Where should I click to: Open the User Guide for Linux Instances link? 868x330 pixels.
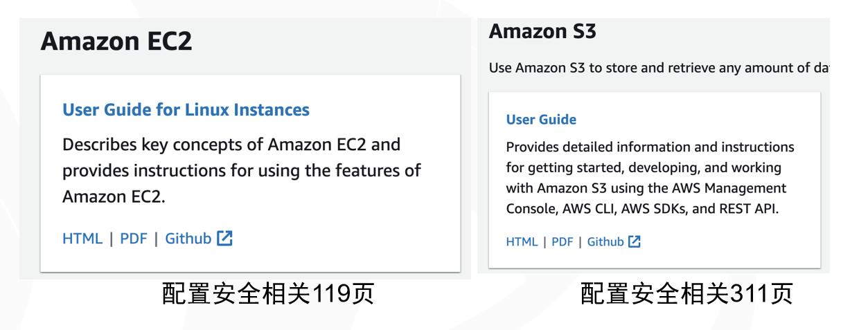point(186,109)
